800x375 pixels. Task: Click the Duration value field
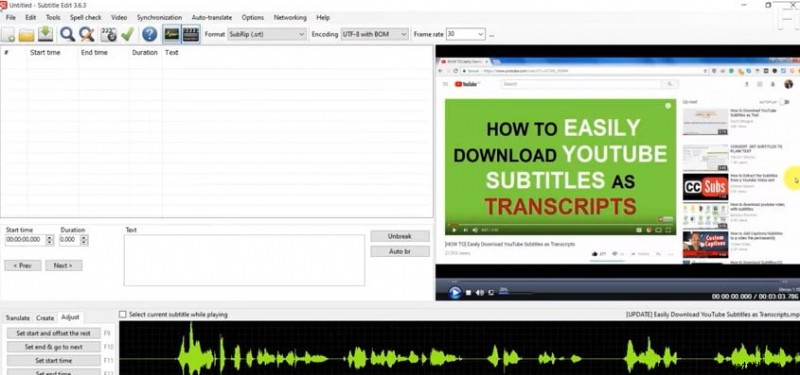pyautogui.click(x=69, y=239)
